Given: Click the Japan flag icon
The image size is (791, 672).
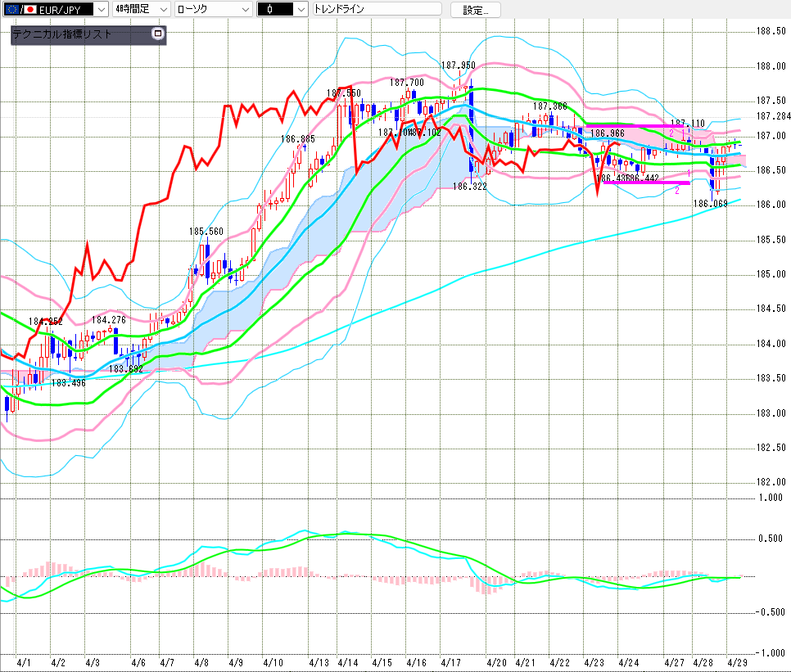Looking at the screenshot, I should [x=31, y=10].
